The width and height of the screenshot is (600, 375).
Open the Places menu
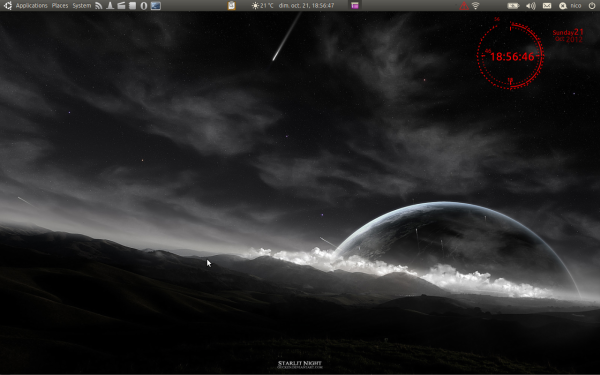pyautogui.click(x=60, y=5)
